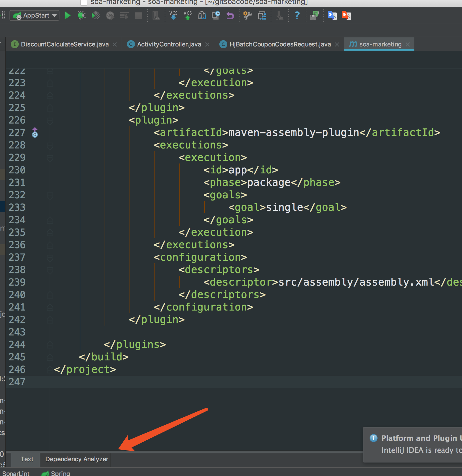
Task: Commit changes with VCS up arrow
Action: [x=187, y=15]
